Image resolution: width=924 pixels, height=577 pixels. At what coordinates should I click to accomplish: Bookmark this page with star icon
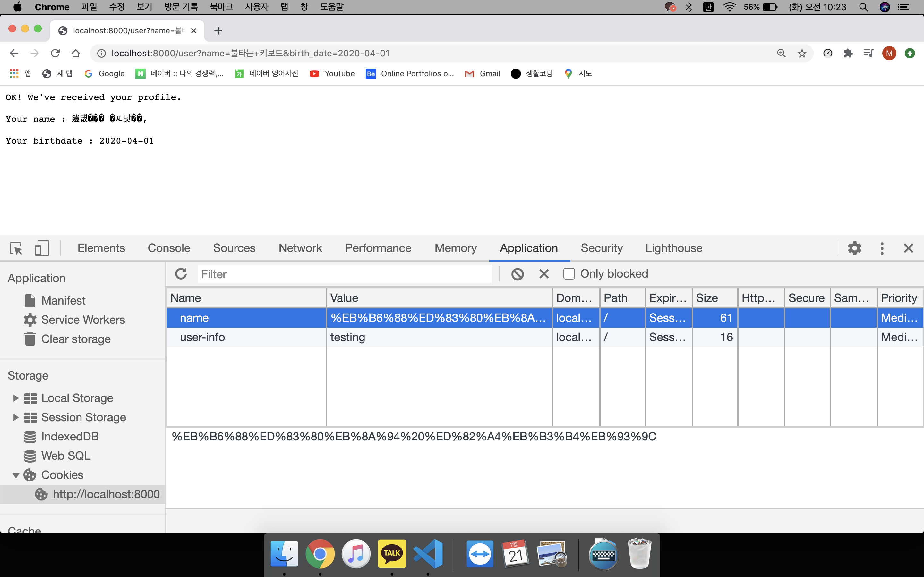click(x=802, y=54)
